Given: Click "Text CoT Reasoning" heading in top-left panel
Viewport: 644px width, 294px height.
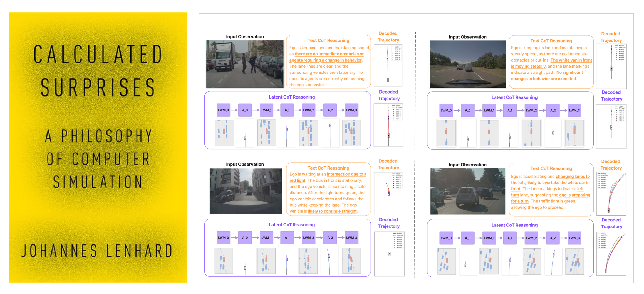Looking at the screenshot, I should (328, 41).
